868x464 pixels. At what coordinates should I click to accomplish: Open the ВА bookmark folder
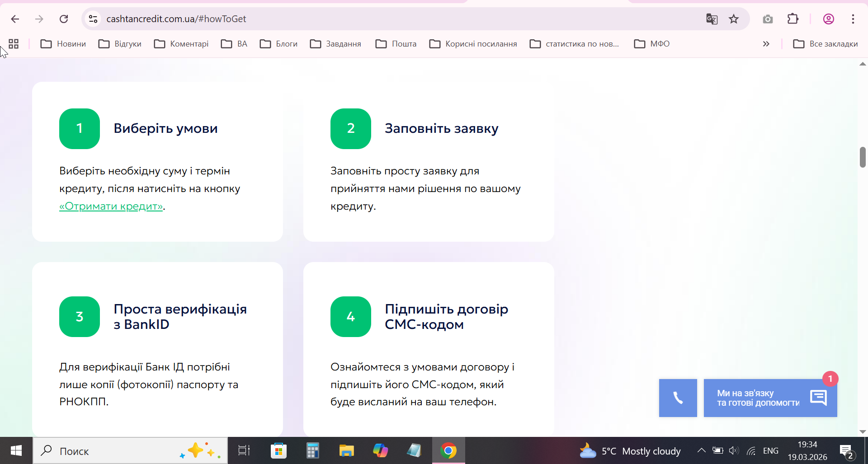234,44
